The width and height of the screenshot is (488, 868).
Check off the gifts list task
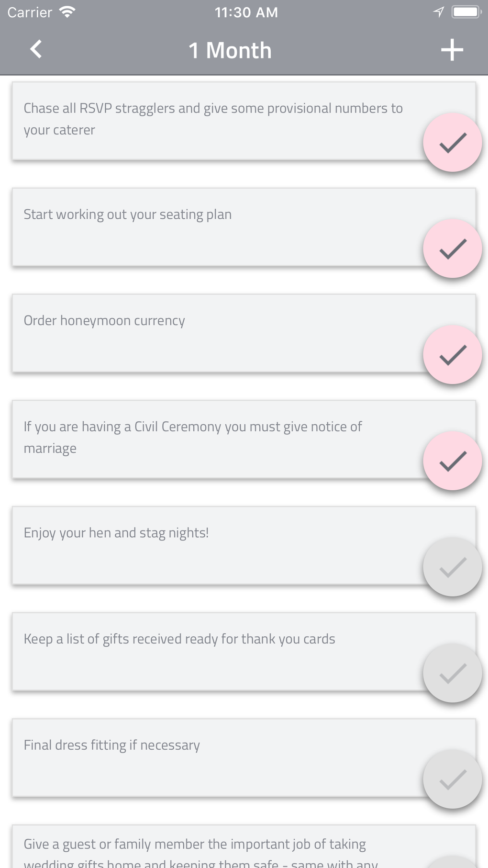[452, 674]
